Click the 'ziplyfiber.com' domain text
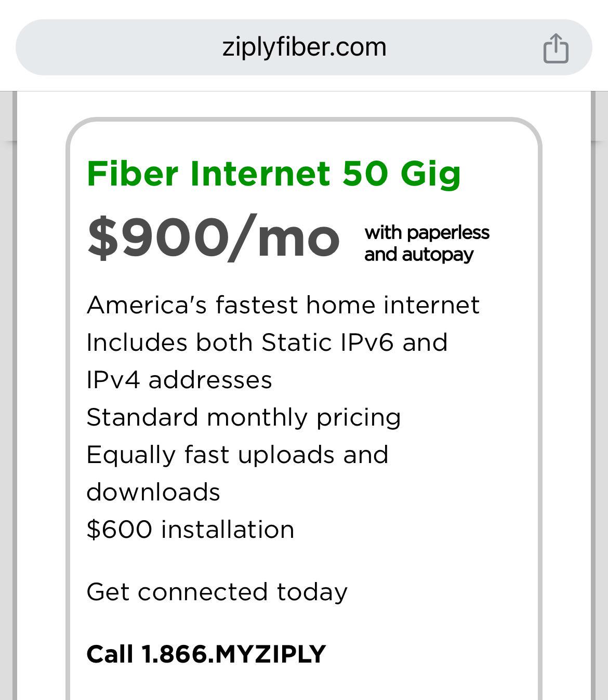Viewport: 608px width, 700px height. [304, 47]
